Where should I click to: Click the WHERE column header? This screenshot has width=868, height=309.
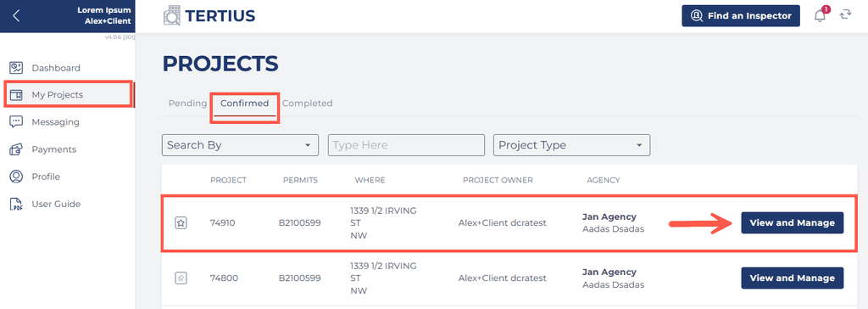pos(370,180)
